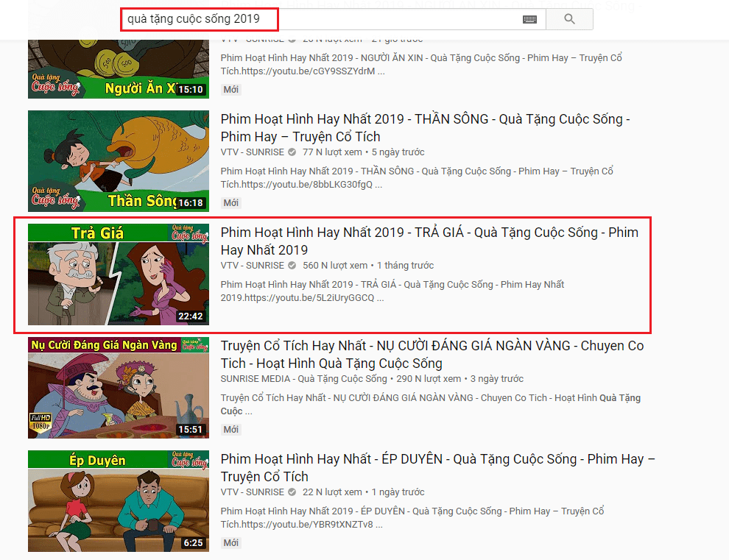Screen dimensions: 729x560
Task: Open the virtual keyboard icon in search box
Action: [x=529, y=20]
